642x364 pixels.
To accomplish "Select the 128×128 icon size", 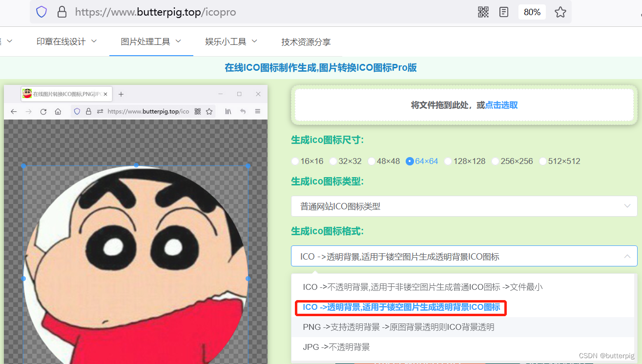I will tap(465, 161).
